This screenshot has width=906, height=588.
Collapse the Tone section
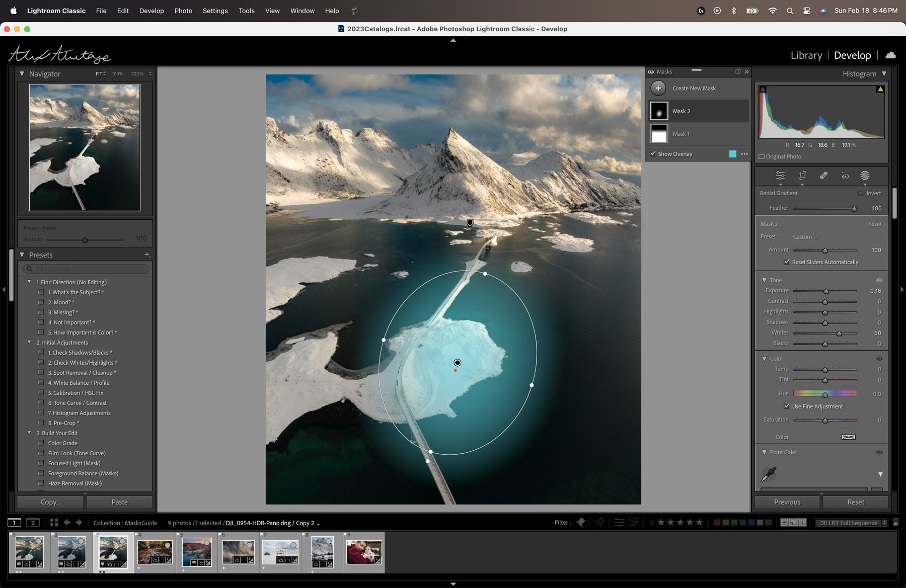(x=764, y=280)
